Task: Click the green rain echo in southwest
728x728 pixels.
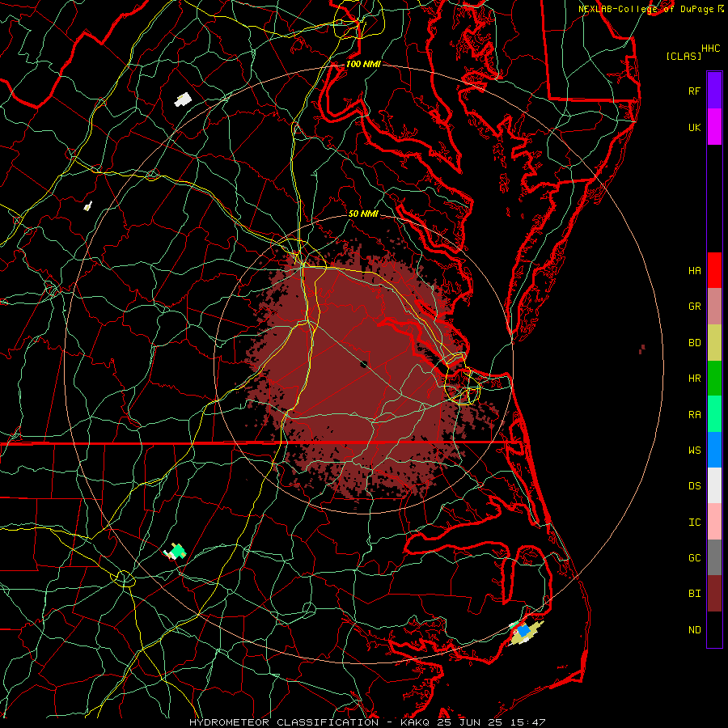Action: pos(176,551)
